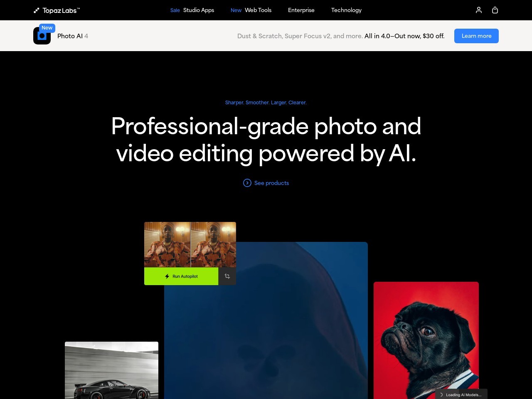Open the Web Tools menu
The height and width of the screenshot is (399, 532).
click(258, 10)
